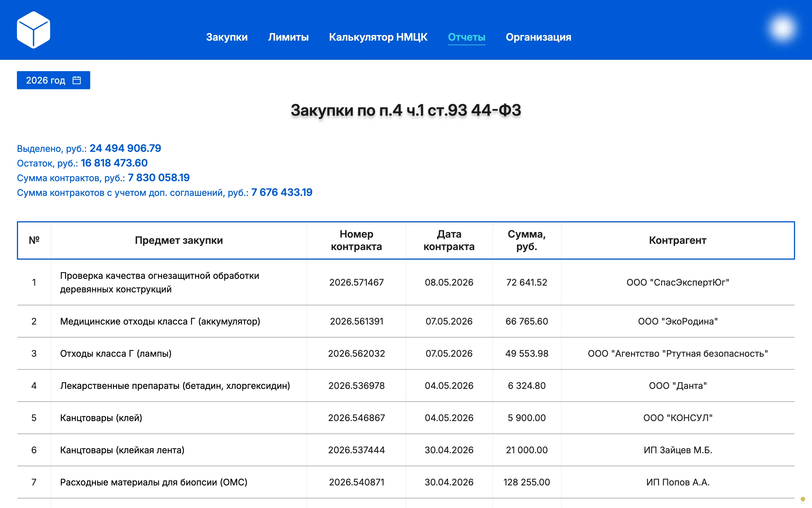Image resolution: width=812 pixels, height=508 pixels.
Task: Open the Организация menu item
Action: [x=538, y=37]
